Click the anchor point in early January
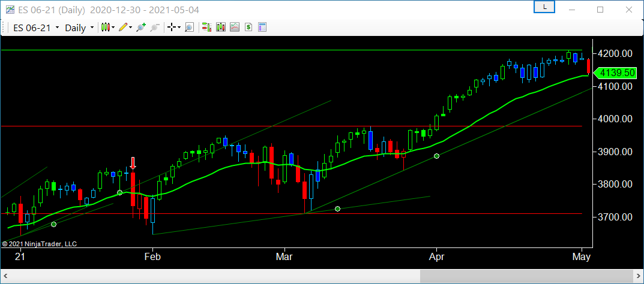 tap(53, 225)
